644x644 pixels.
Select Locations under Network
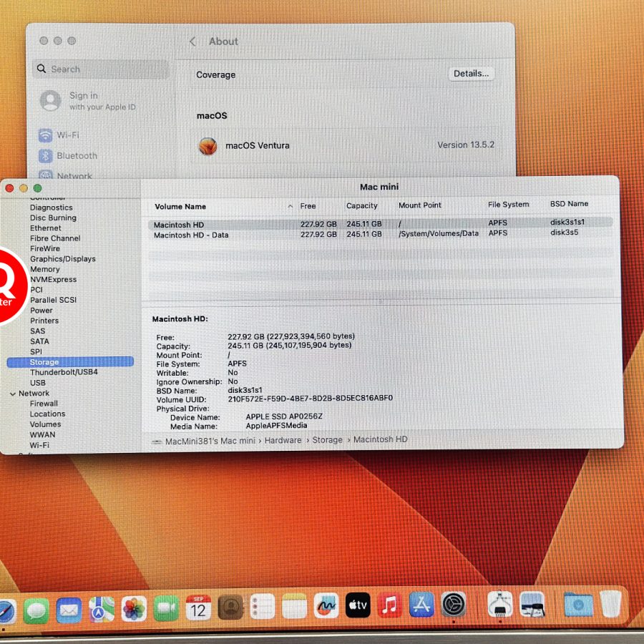(48, 414)
